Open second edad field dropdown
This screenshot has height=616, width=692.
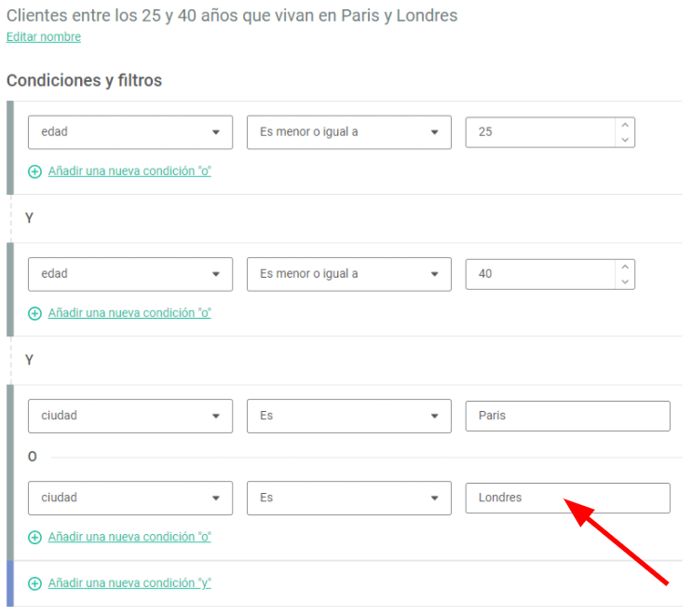[130, 274]
